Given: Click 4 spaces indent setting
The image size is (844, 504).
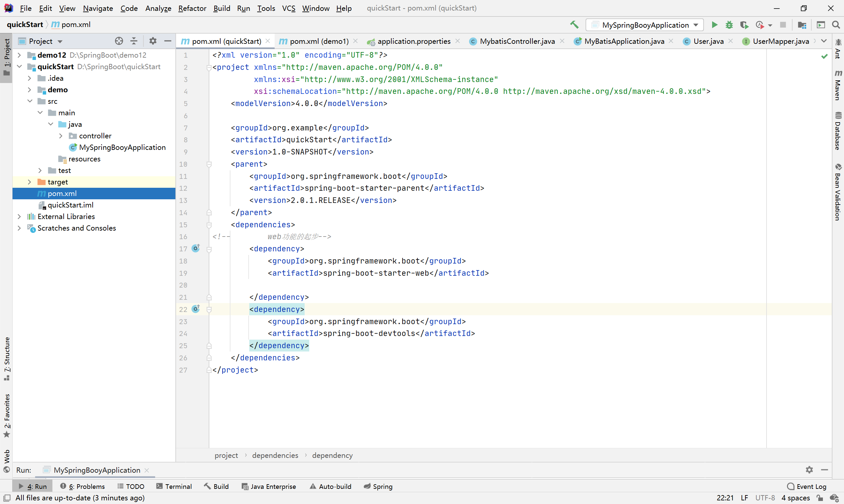Looking at the screenshot, I should pos(796,498).
